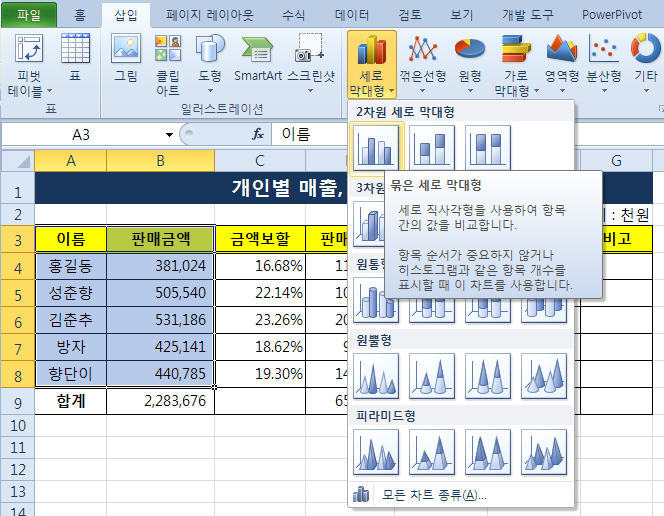The width and height of the screenshot is (664, 516).
Task: Select the first 2차원 clustered column thumbnail
Action: pyautogui.click(x=376, y=148)
